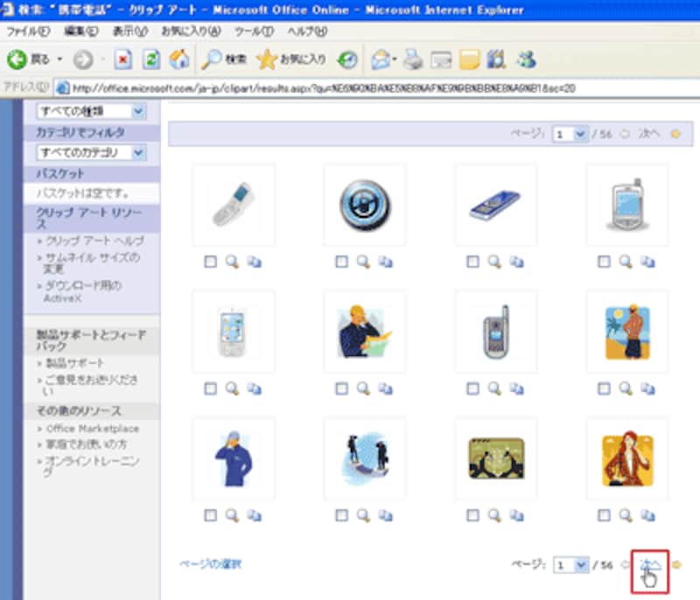Select checkbox under the beach man clipart
Viewport: 700px width, 600px height.
click(x=605, y=388)
